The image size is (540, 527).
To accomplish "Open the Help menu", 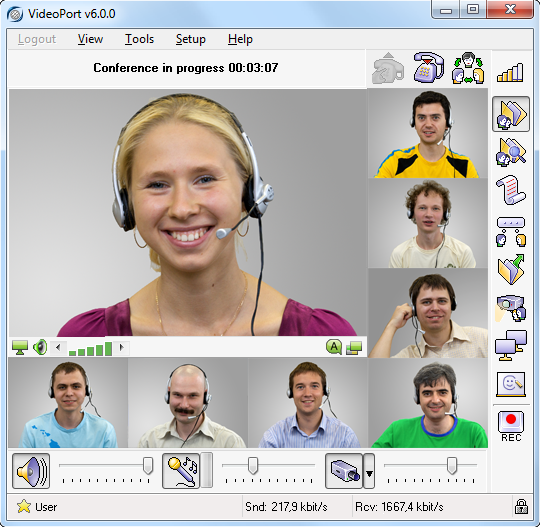I will [240, 39].
